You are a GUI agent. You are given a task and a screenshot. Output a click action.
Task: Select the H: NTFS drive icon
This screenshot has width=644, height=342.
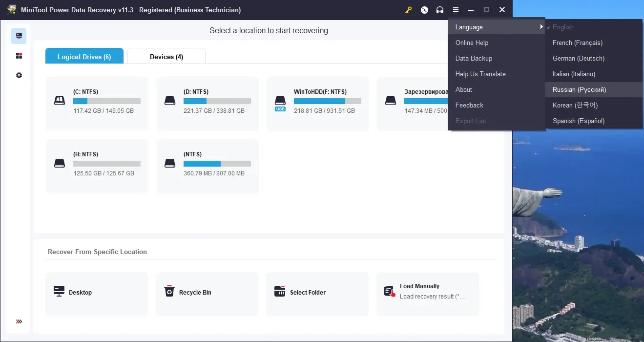[x=59, y=163]
